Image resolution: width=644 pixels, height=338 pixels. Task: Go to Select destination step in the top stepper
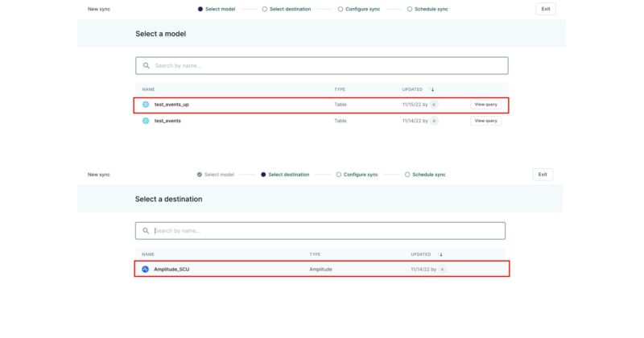(x=290, y=9)
